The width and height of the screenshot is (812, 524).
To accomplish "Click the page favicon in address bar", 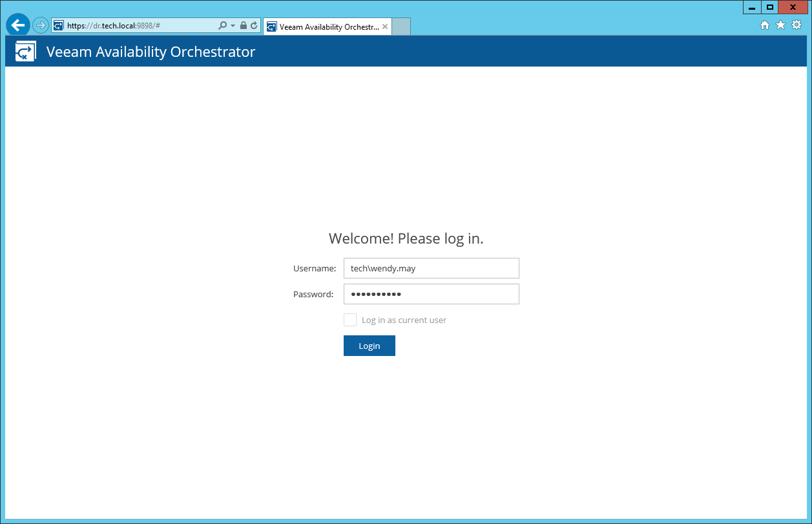I will (59, 26).
